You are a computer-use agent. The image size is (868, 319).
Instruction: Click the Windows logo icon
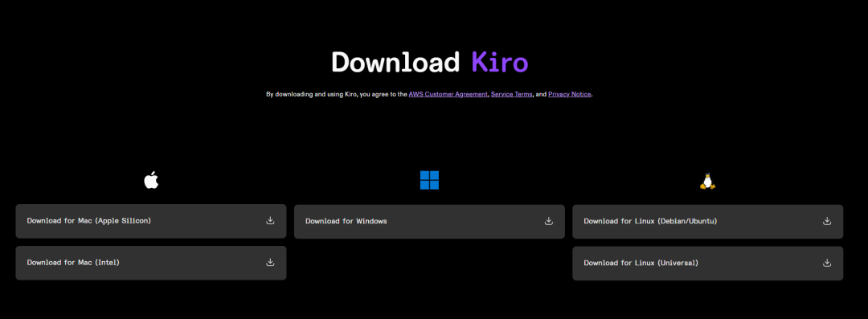[x=429, y=180]
